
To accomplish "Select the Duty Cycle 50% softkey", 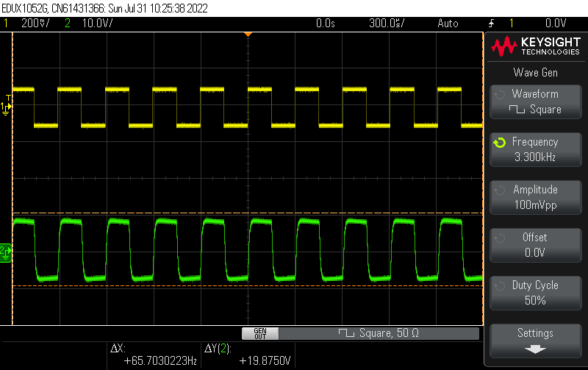I will 536,293.
